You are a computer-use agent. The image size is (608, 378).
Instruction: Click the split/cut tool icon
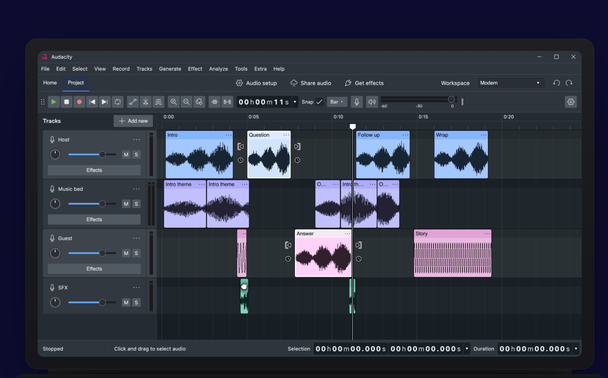coord(145,102)
